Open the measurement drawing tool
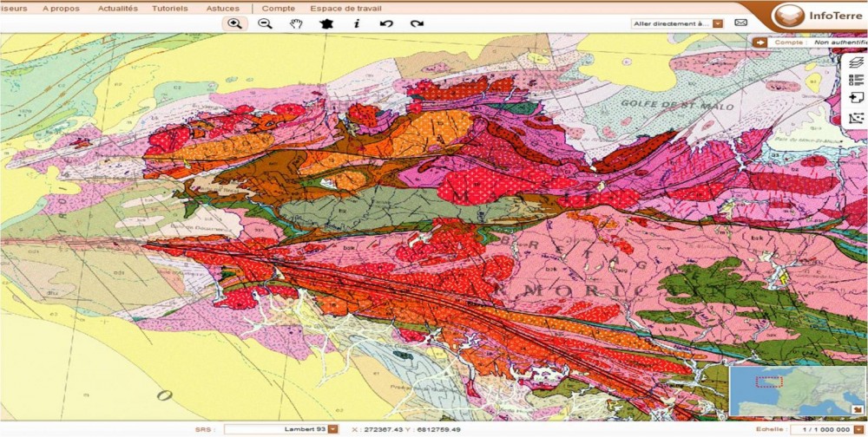The width and height of the screenshot is (868, 437). click(x=856, y=117)
